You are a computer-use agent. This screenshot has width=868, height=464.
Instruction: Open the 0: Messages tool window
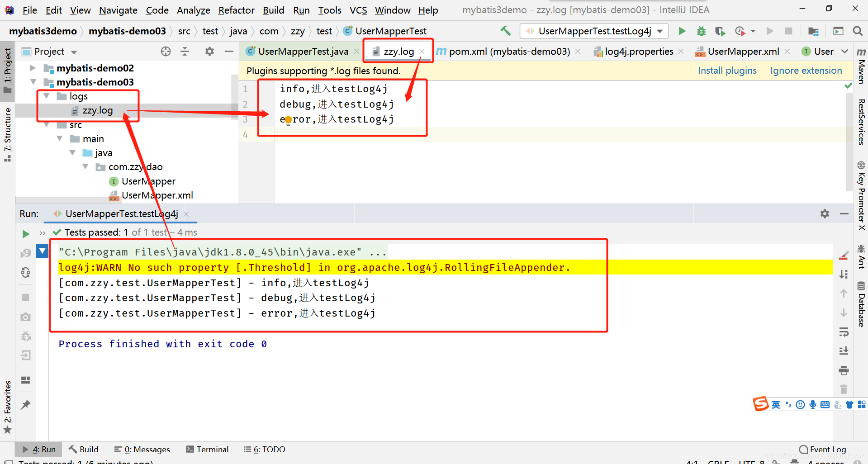tap(142, 449)
